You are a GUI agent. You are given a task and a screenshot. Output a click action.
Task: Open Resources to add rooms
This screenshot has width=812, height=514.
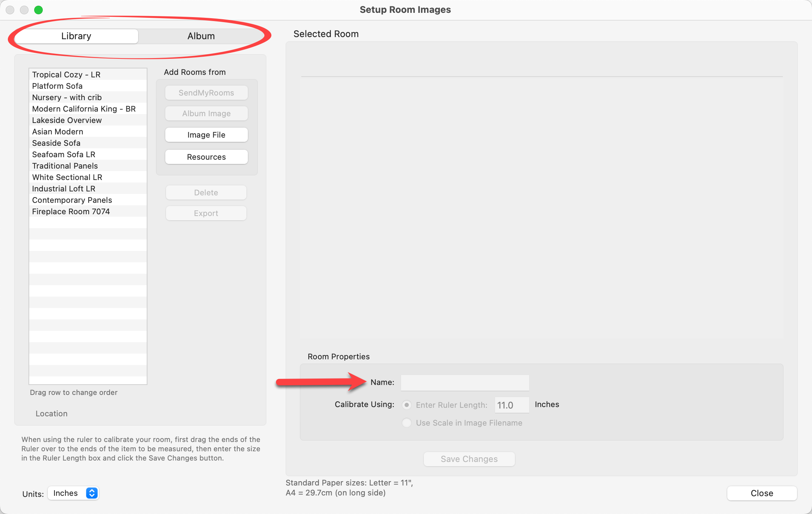click(206, 157)
